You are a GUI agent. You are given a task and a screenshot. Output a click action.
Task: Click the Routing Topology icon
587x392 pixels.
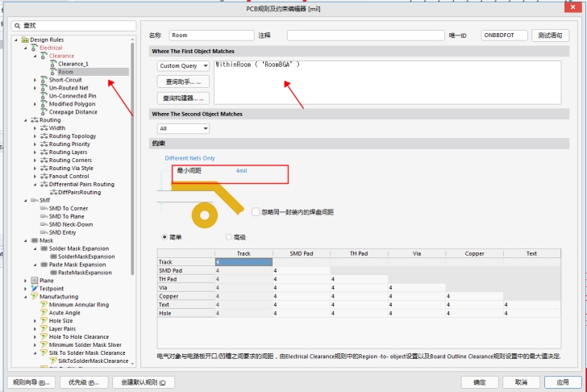point(44,136)
